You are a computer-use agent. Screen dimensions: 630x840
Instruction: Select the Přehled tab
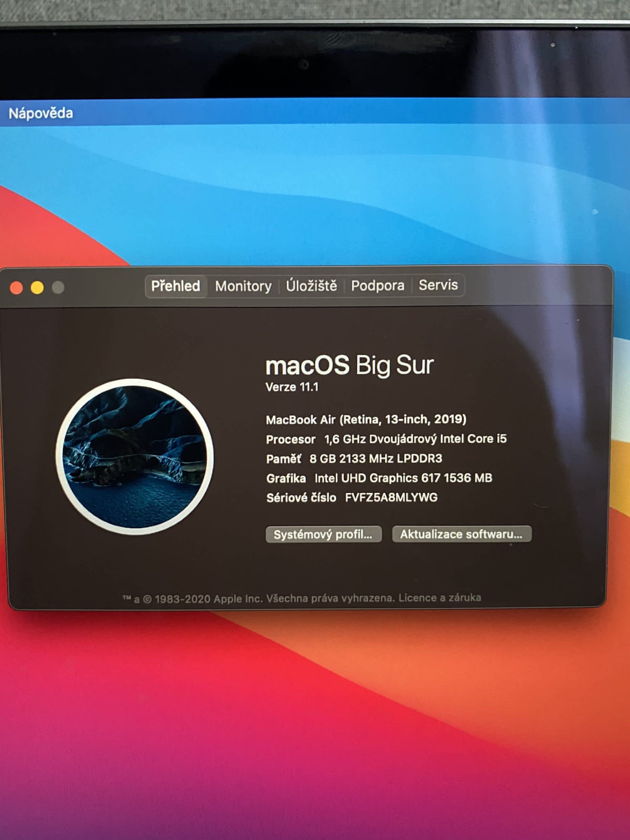(x=176, y=286)
